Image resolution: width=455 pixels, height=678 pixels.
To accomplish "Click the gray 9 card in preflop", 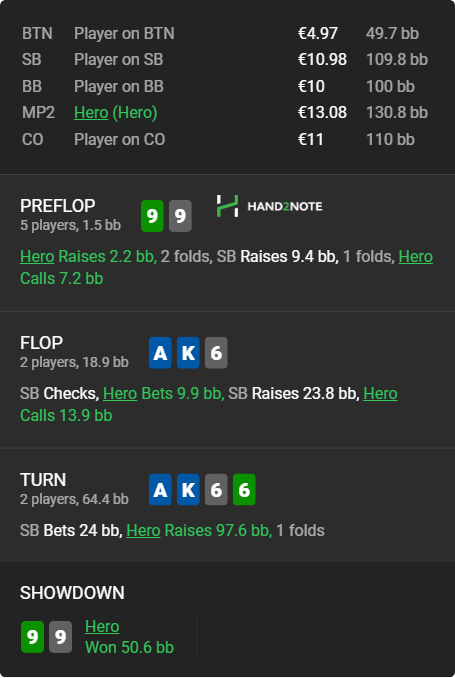I will [180, 216].
